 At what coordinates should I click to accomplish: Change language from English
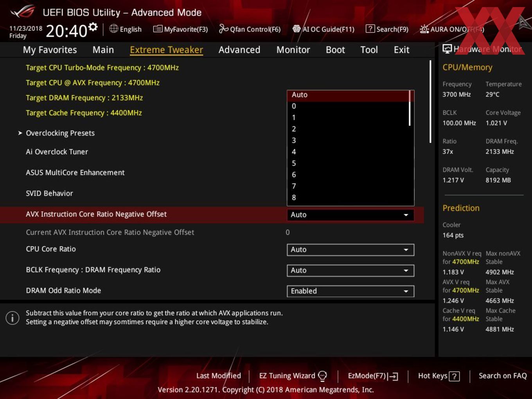[x=126, y=29]
